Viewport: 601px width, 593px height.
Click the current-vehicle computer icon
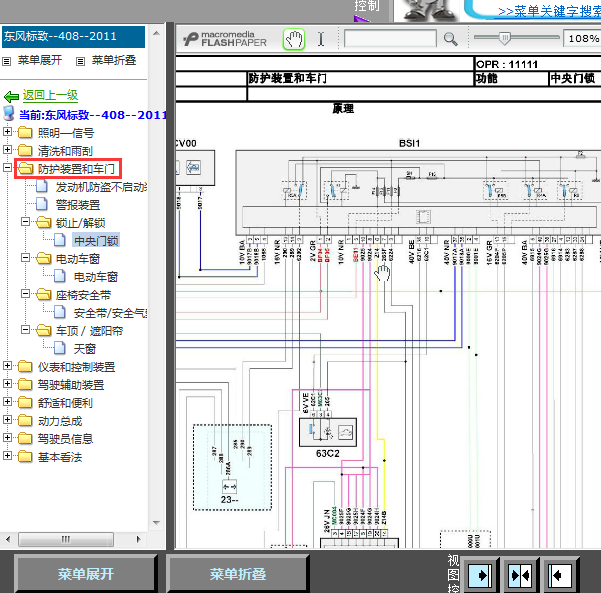click(8, 114)
